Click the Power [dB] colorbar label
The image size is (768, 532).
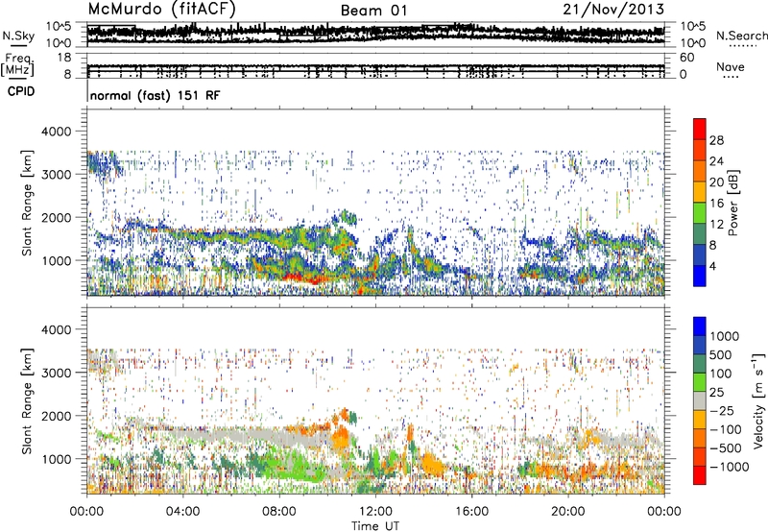tap(732, 203)
